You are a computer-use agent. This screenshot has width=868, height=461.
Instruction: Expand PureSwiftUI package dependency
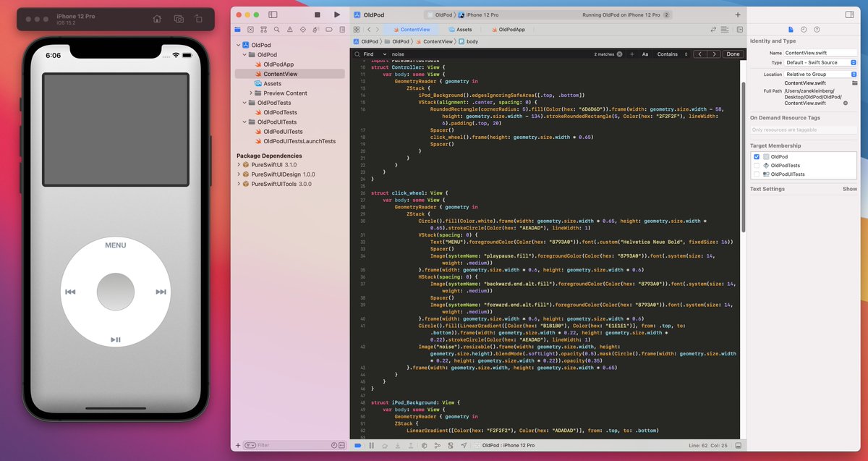(x=238, y=165)
